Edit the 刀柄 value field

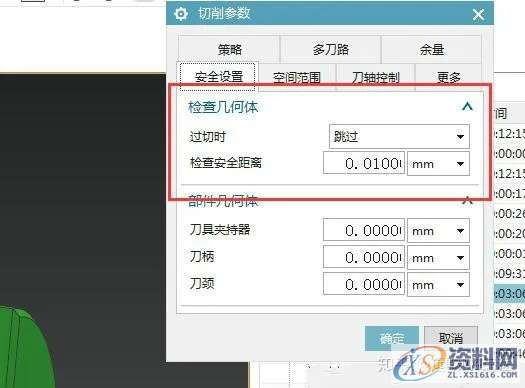364,257
